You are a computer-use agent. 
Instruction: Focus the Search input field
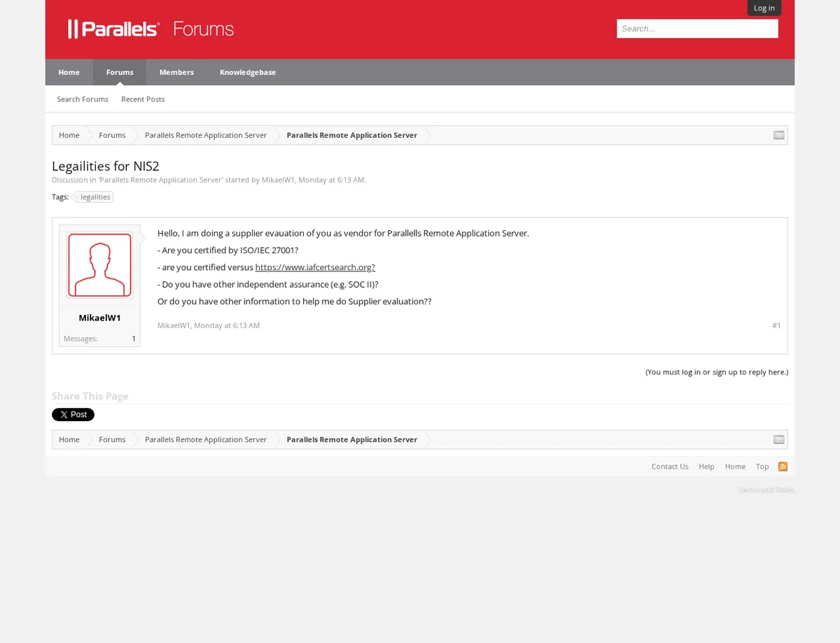[697, 29]
